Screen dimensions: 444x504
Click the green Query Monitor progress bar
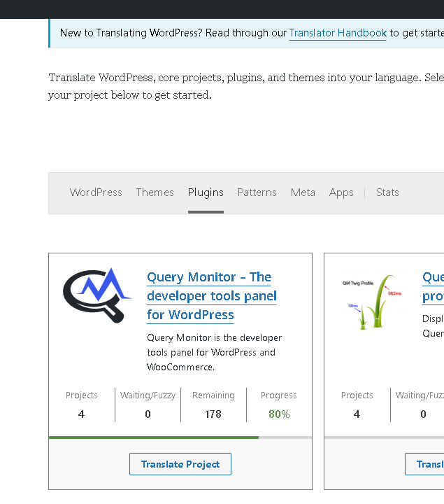tap(154, 437)
